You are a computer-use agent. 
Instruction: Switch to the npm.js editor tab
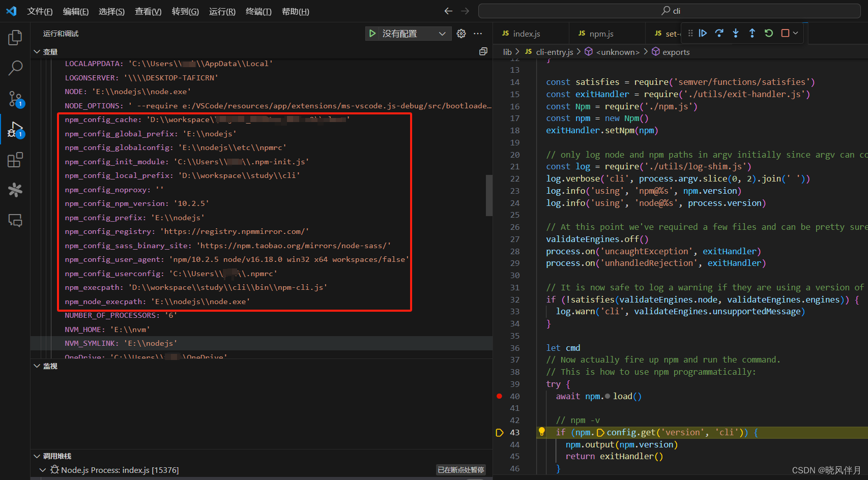click(x=606, y=34)
